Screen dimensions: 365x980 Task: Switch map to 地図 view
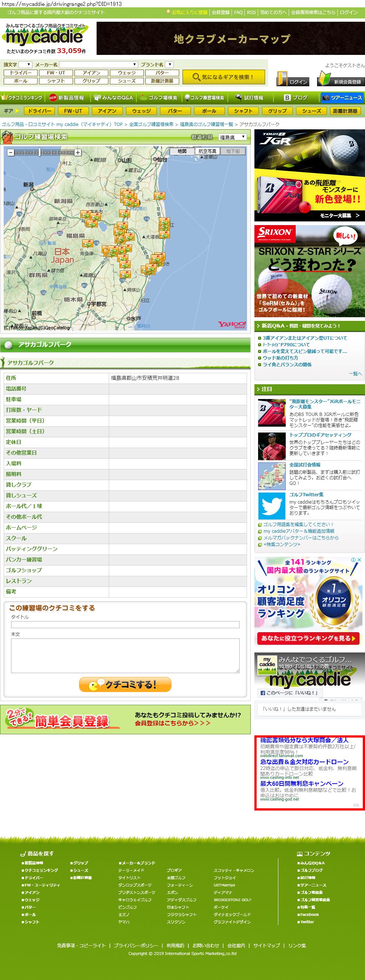182,151
